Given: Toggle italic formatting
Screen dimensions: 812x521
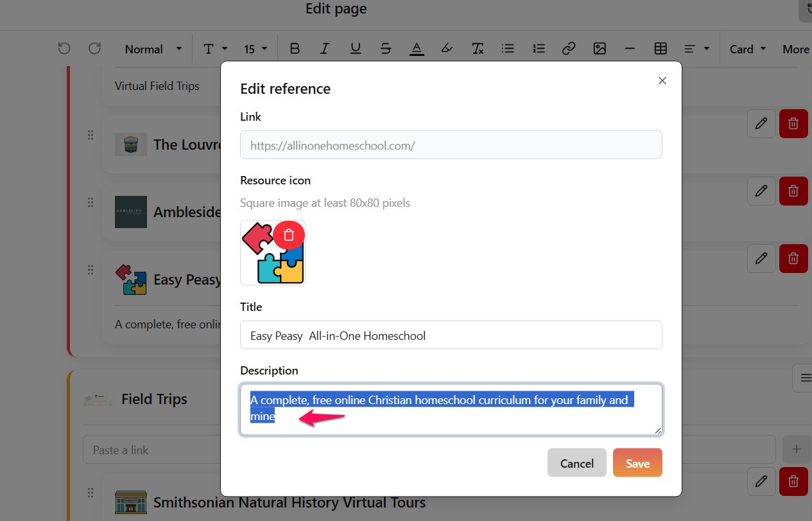Looking at the screenshot, I should [325, 49].
